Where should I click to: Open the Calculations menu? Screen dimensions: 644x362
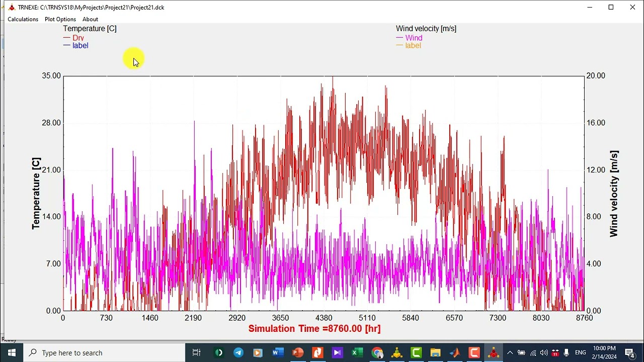coord(23,19)
